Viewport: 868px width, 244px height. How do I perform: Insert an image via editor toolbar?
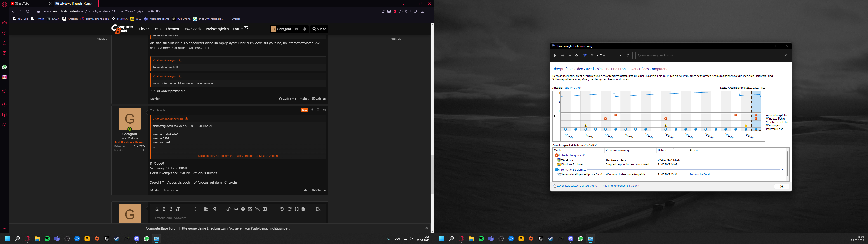point(236,209)
